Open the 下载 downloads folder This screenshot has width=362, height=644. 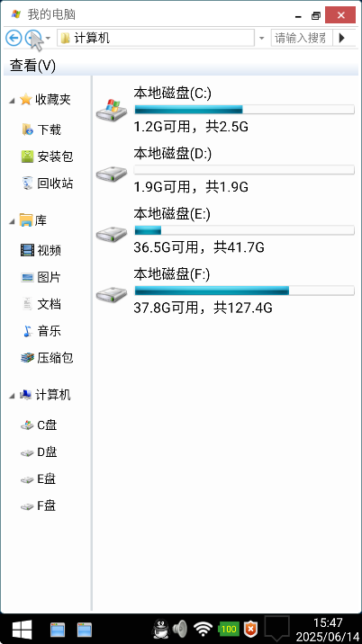coord(41,130)
